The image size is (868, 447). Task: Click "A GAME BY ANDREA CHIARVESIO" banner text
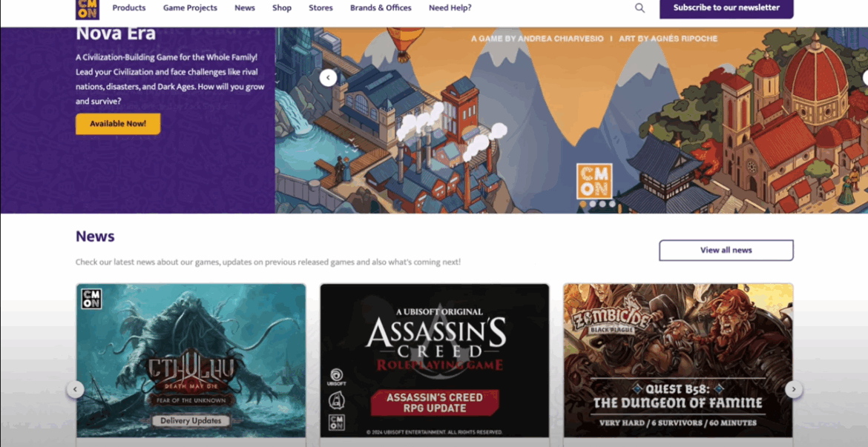click(x=538, y=39)
